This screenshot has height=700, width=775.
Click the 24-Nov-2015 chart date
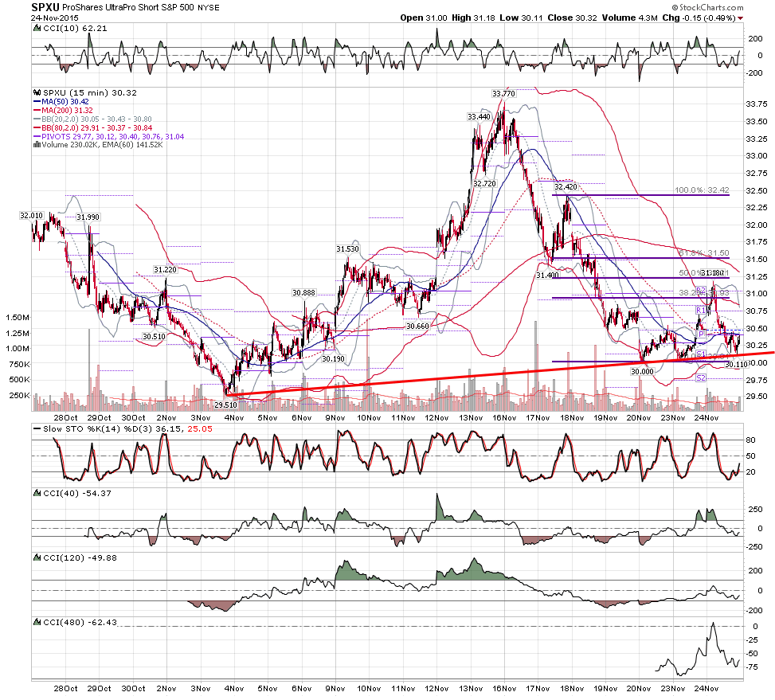tap(54, 18)
